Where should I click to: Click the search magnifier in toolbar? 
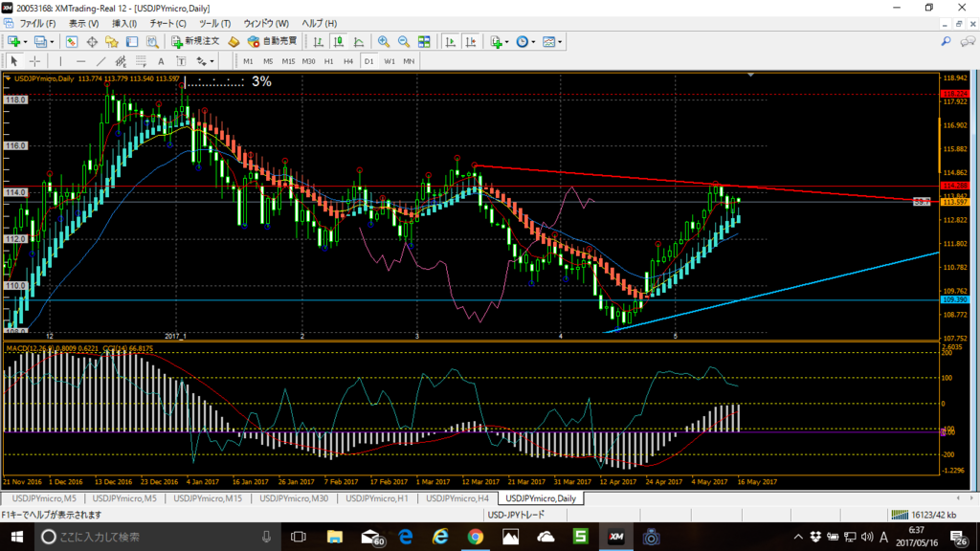(x=947, y=42)
